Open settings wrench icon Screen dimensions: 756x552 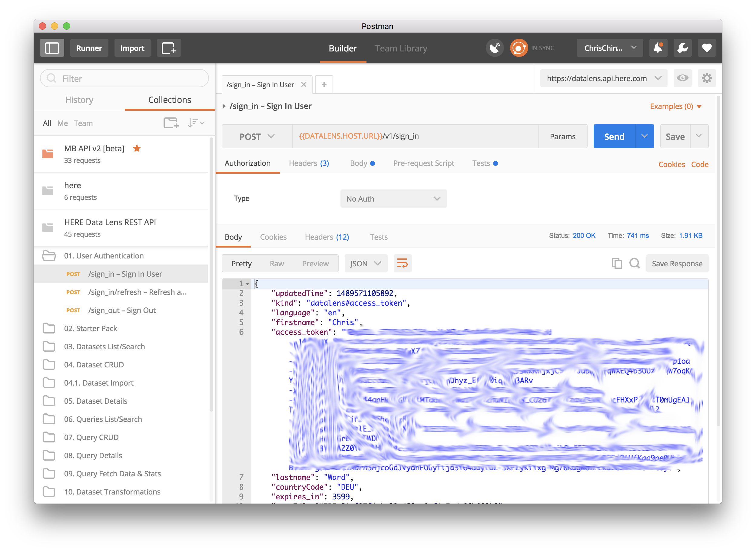(682, 48)
